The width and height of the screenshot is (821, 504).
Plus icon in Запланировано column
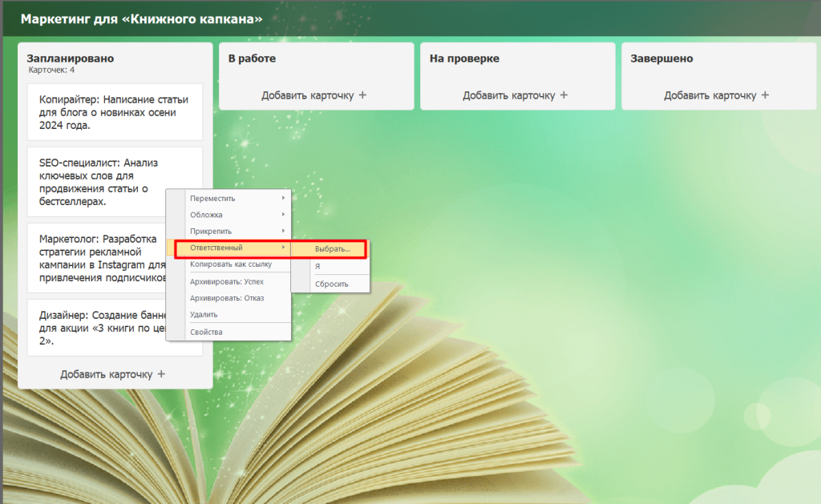tap(161, 373)
